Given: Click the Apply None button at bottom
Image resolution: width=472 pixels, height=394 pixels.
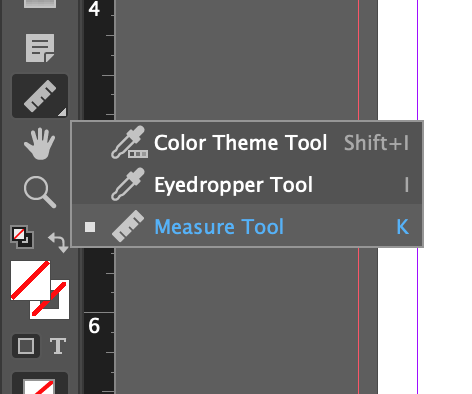Looking at the screenshot, I should [40, 385].
